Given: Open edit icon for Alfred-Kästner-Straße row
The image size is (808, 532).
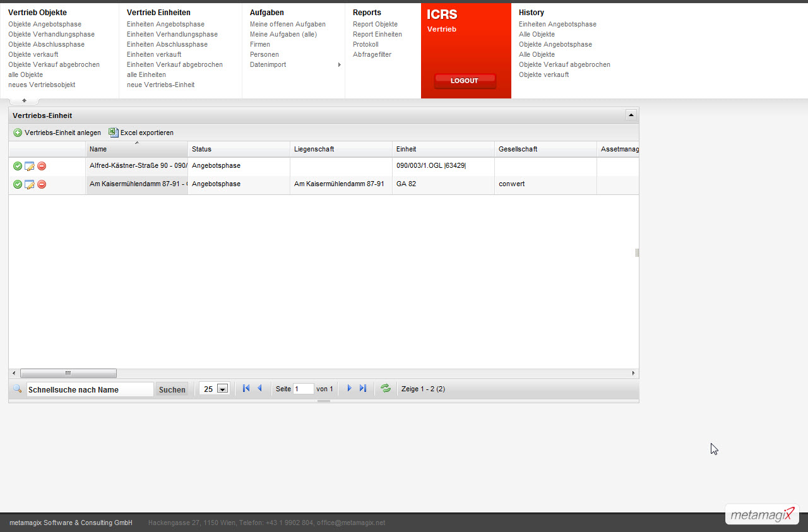Looking at the screenshot, I should 29,166.
